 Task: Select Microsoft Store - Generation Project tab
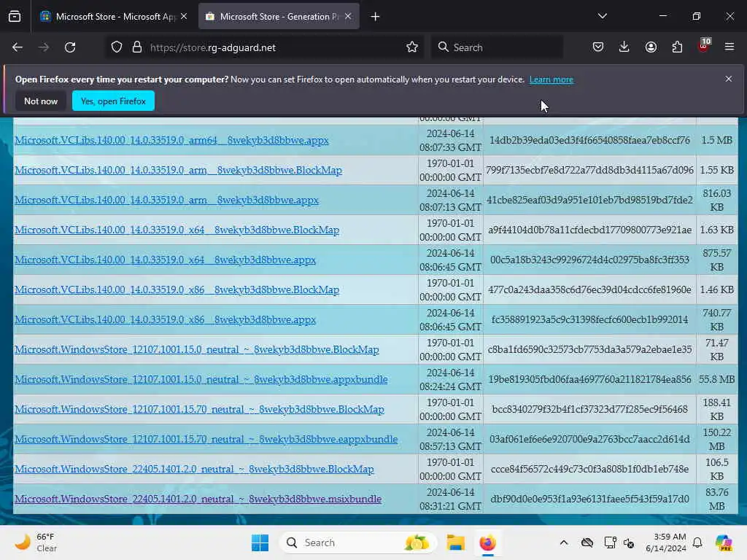(x=279, y=16)
